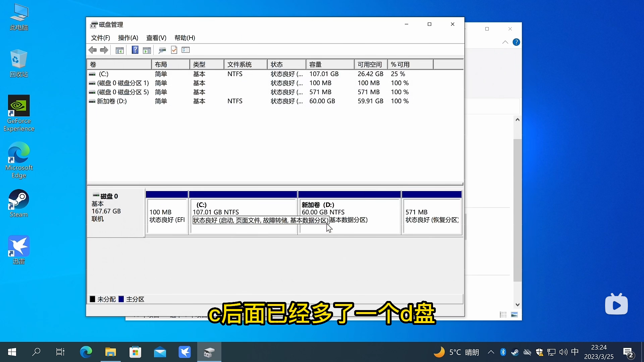Image resolution: width=644 pixels, height=362 pixels.
Task: Click the blue help toolbar icon
Action: 135,50
